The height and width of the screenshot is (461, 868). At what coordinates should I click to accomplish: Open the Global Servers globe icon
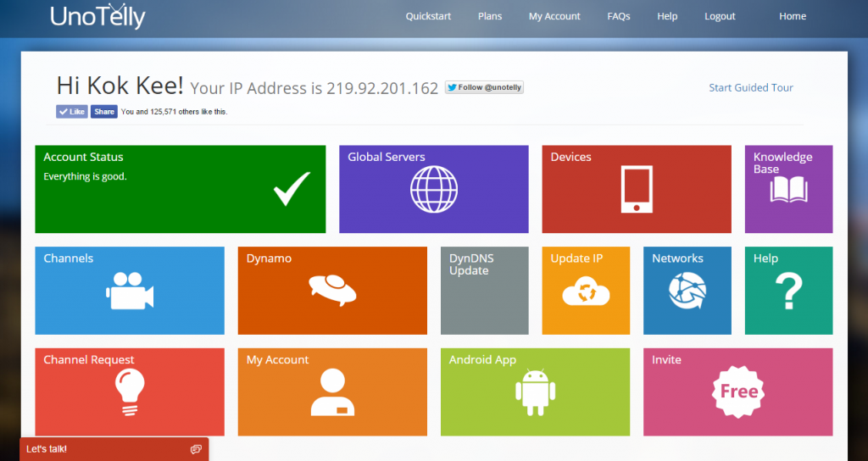pos(434,189)
